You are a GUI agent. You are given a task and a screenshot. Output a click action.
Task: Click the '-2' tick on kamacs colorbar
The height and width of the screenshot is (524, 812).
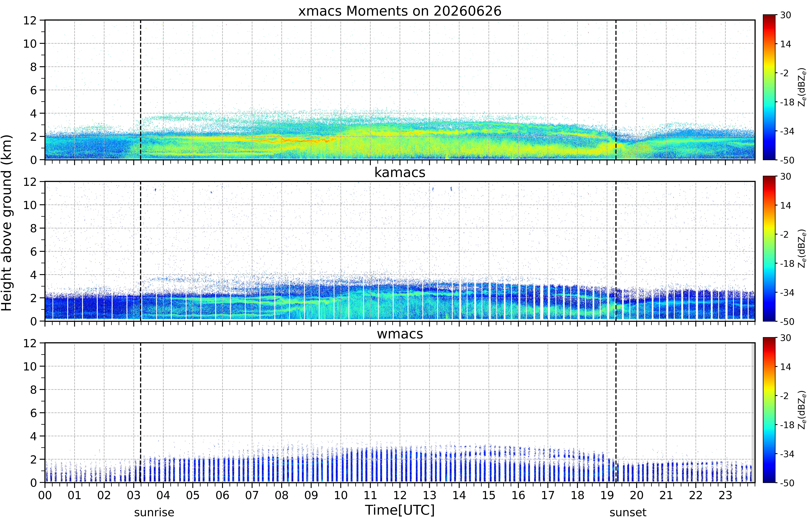(784, 234)
